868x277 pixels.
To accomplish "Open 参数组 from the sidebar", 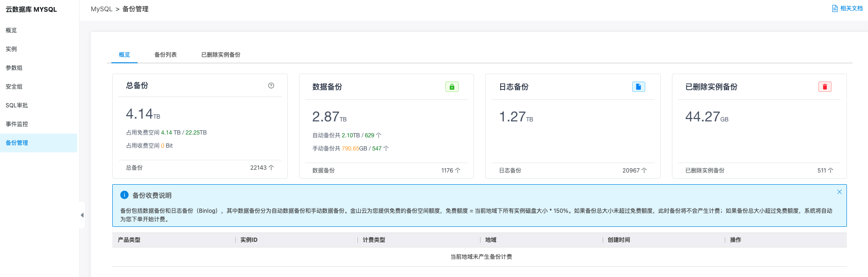I will tap(14, 68).
